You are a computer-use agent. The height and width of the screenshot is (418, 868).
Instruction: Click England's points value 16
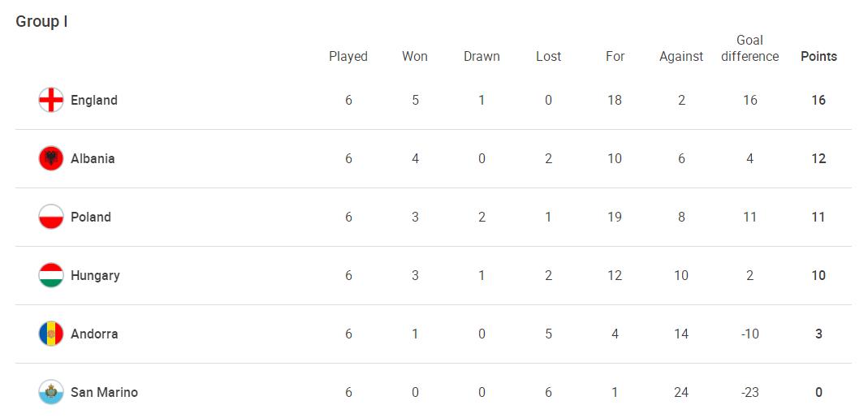coord(818,100)
